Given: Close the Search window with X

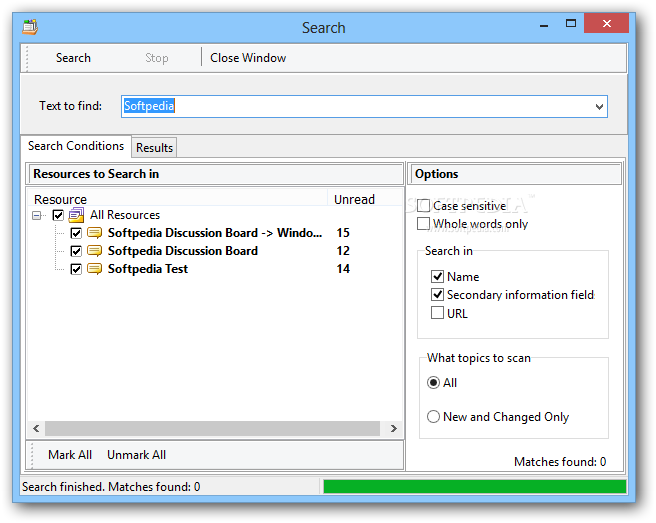Looking at the screenshot, I should click(606, 23).
